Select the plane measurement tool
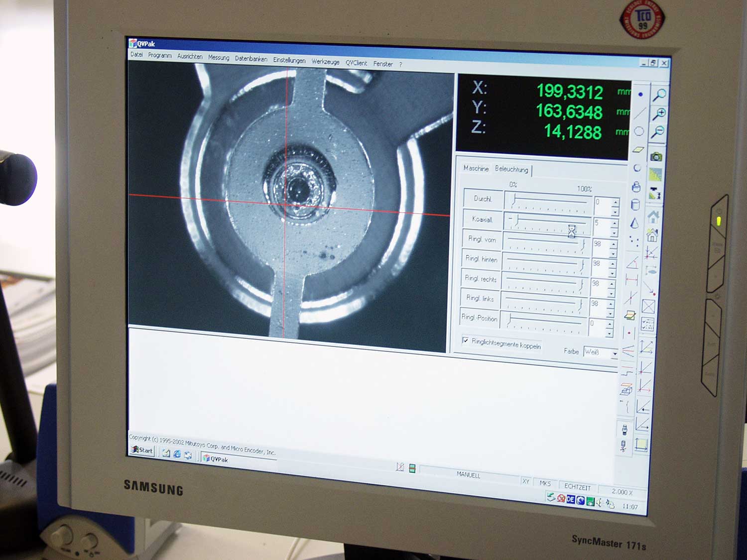 tap(638, 149)
